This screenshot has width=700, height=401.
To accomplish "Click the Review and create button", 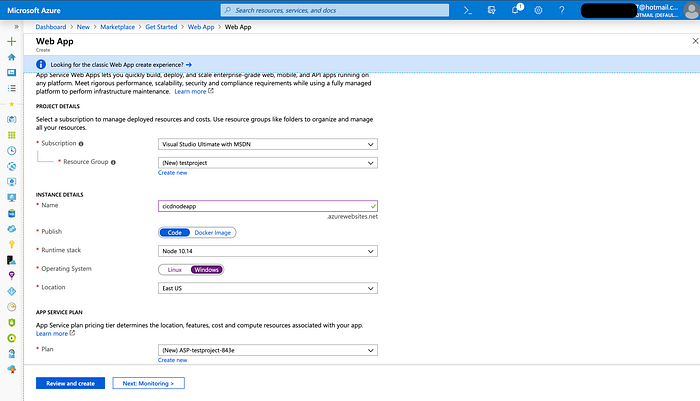I will pyautogui.click(x=71, y=383).
